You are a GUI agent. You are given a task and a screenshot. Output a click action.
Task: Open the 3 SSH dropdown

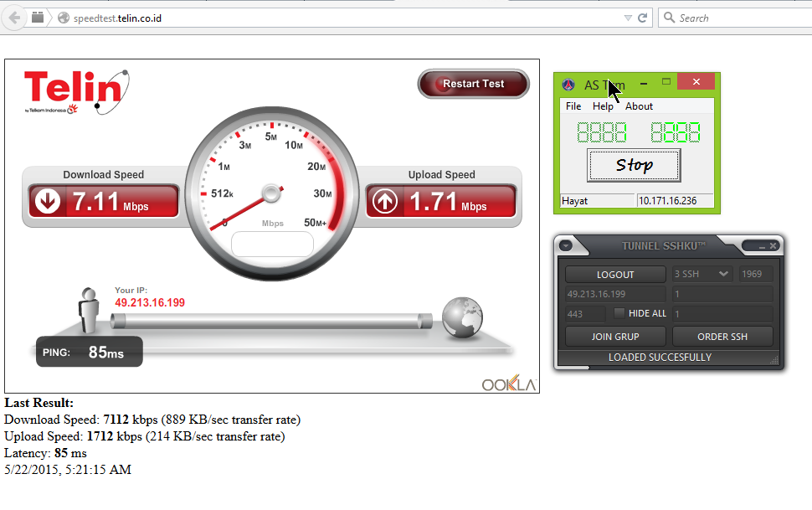(702, 274)
